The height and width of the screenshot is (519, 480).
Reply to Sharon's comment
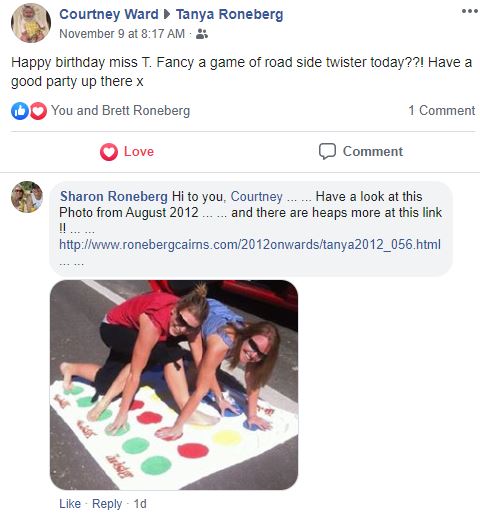tap(107, 504)
